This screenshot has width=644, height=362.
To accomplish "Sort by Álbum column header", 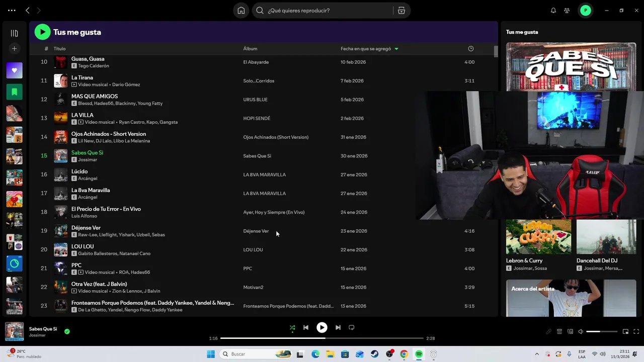I will point(250,49).
